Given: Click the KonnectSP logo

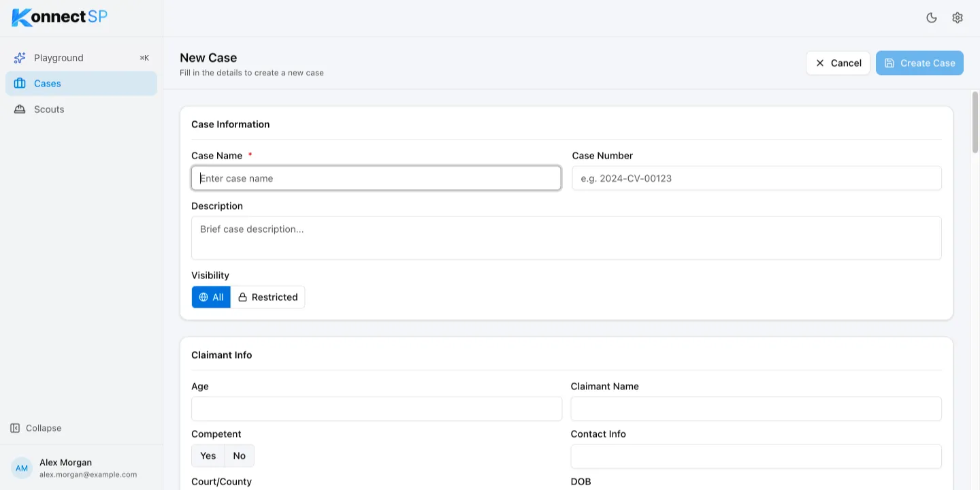Looking at the screenshot, I should (x=60, y=18).
